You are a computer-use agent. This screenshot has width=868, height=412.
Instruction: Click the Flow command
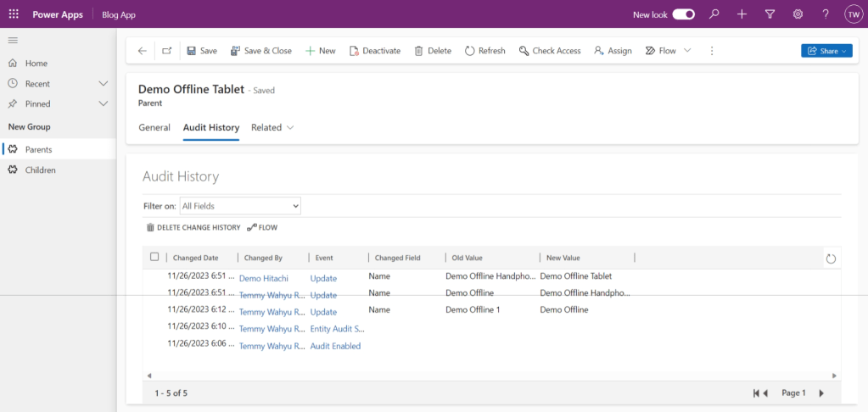click(x=661, y=51)
